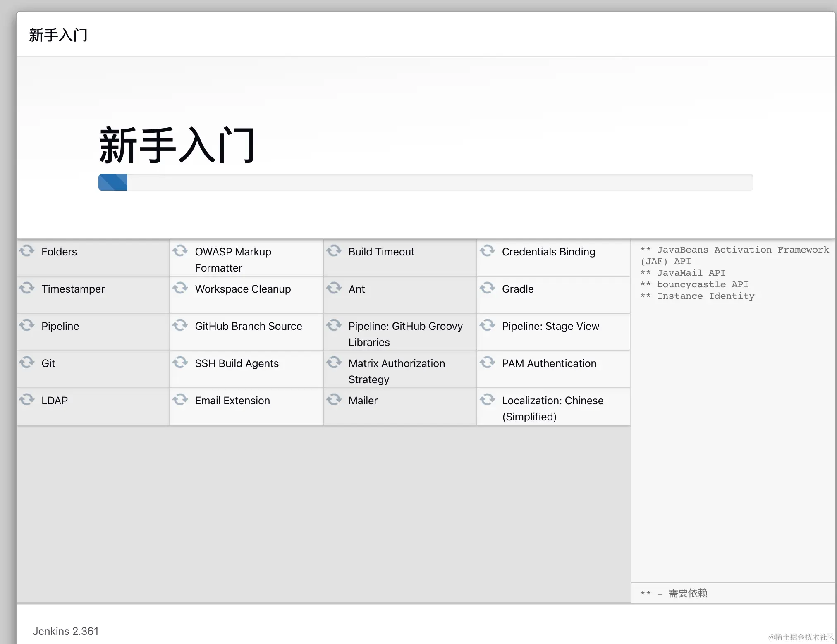Click the 新手入门 header title
Screen dimensions: 837x644
coord(58,35)
